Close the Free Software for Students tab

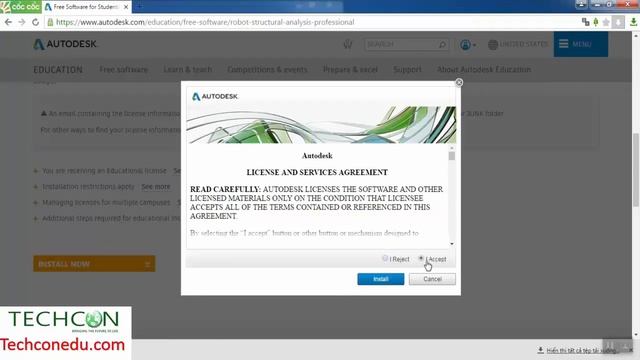(x=126, y=7)
